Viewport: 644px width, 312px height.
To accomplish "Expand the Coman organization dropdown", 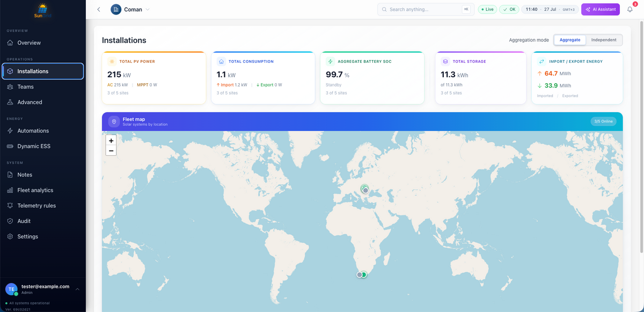I will [x=130, y=9].
